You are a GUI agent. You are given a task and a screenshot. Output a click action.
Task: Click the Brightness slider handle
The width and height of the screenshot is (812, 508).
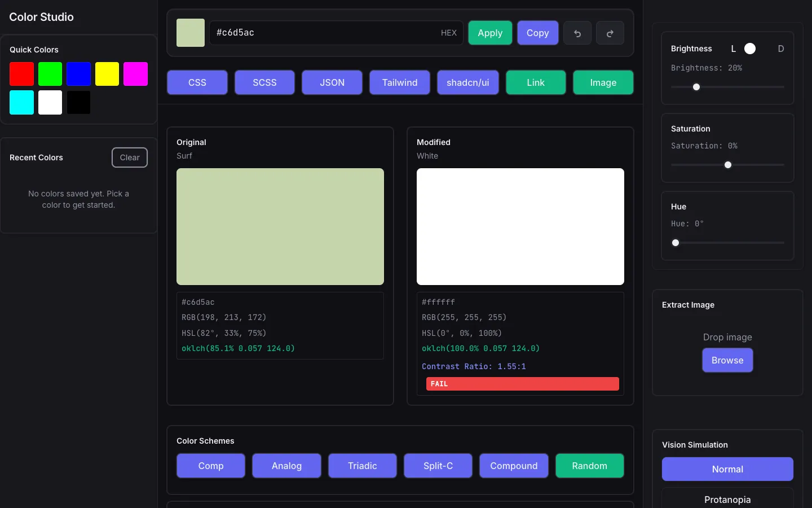tap(696, 87)
